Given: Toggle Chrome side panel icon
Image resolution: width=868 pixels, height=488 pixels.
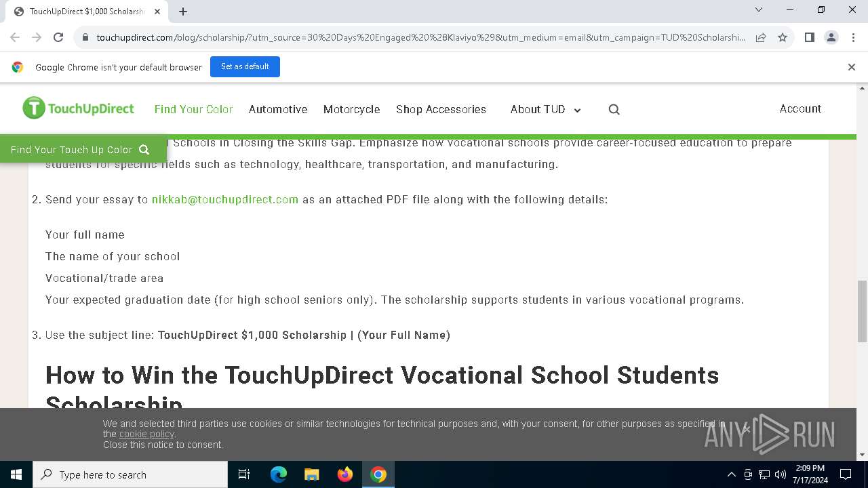Looking at the screenshot, I should (810, 37).
